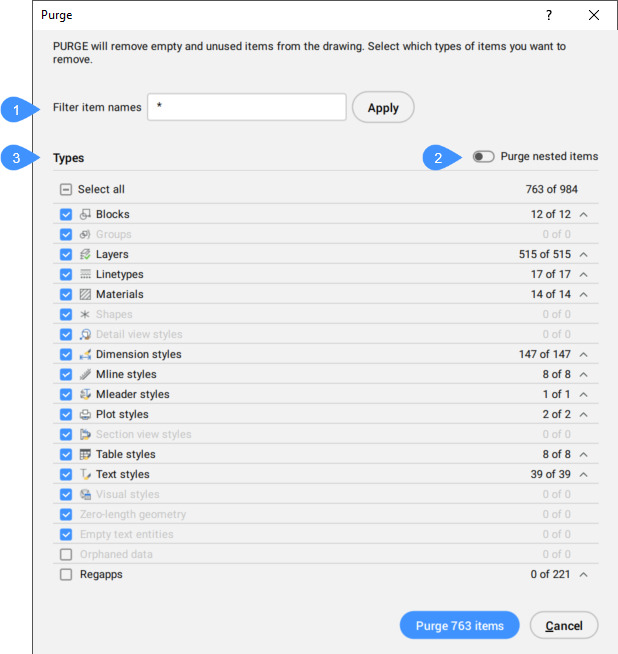Toggle the Select all checkbox

click(66, 189)
